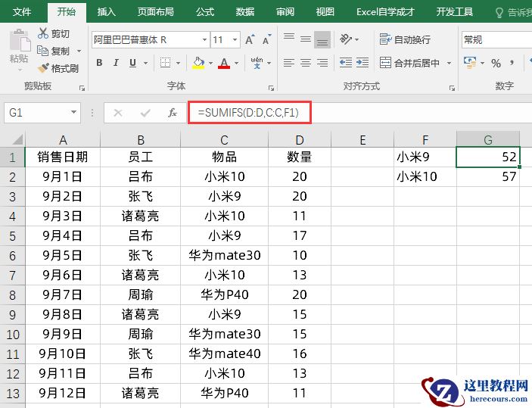Select row 6 header
The image size is (532, 408).
click(x=13, y=255)
